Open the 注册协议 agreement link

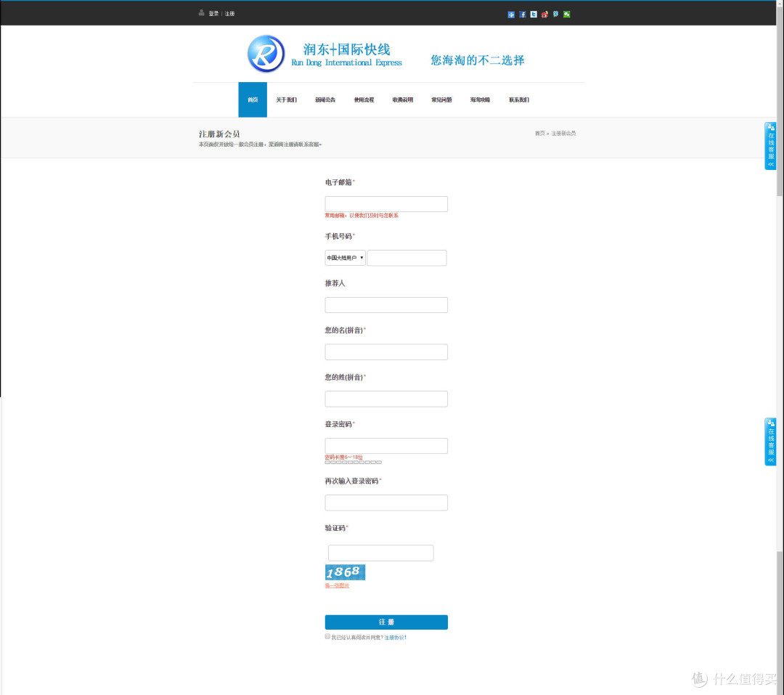coord(394,638)
